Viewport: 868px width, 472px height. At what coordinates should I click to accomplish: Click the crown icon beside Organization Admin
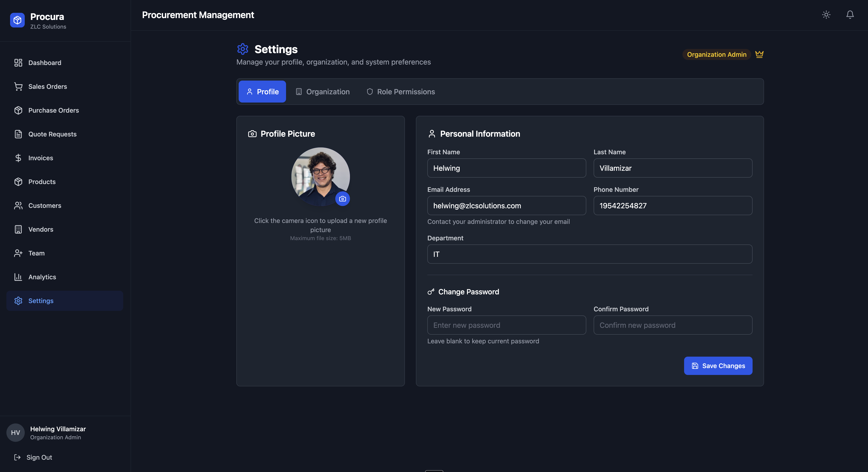coord(759,54)
